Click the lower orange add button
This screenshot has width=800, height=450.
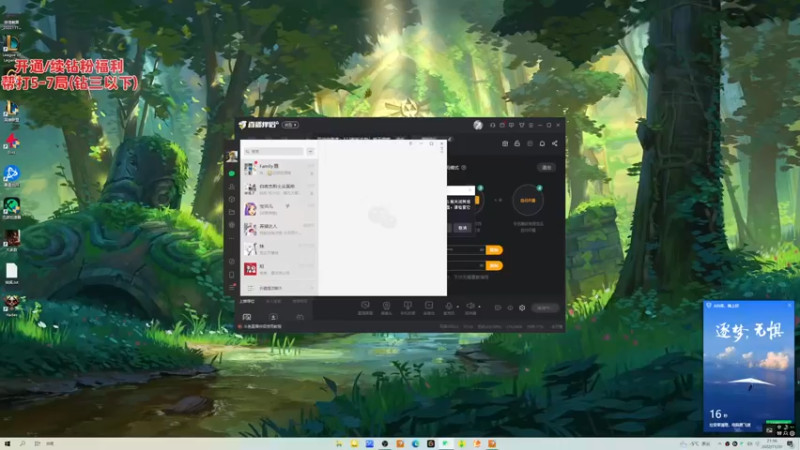click(x=494, y=265)
